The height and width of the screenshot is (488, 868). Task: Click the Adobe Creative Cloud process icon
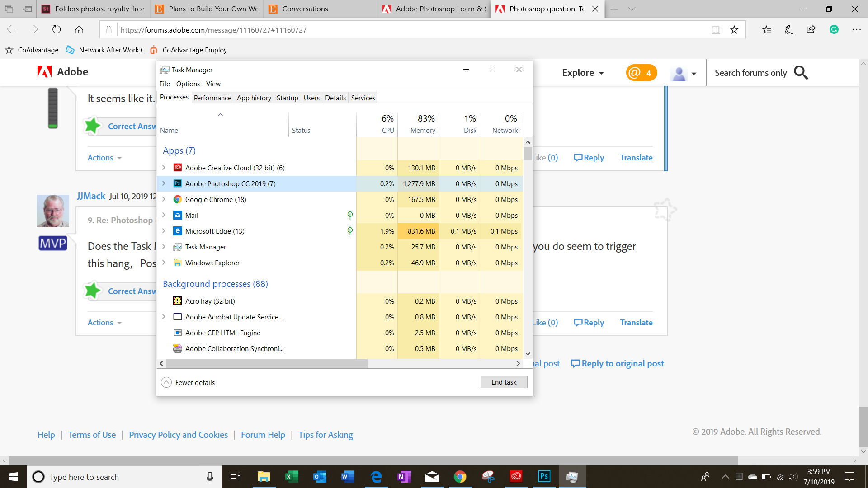(178, 168)
